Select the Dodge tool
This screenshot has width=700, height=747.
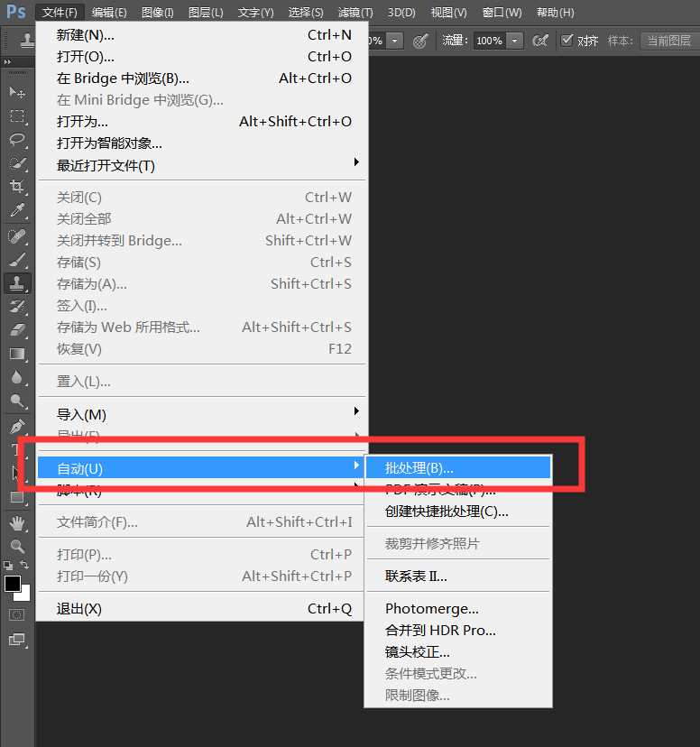click(x=17, y=401)
